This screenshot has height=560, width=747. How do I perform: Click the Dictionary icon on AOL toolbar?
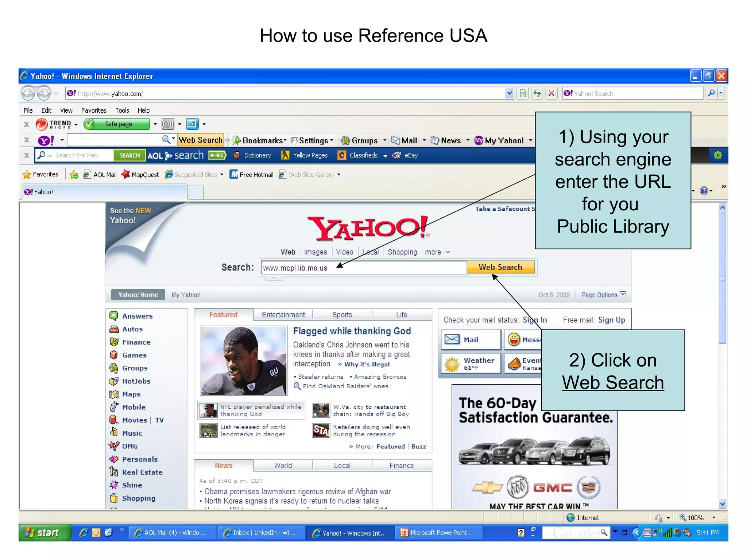236,155
